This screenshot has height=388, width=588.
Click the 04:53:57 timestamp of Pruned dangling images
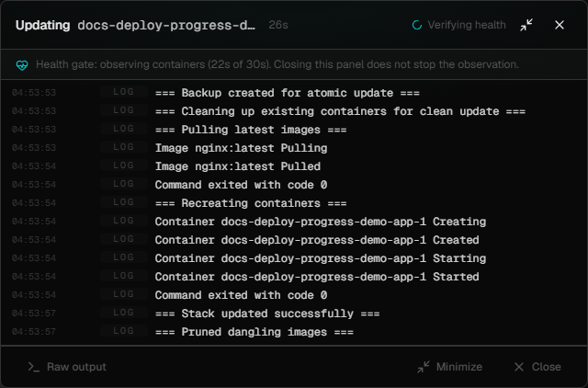[34, 332]
